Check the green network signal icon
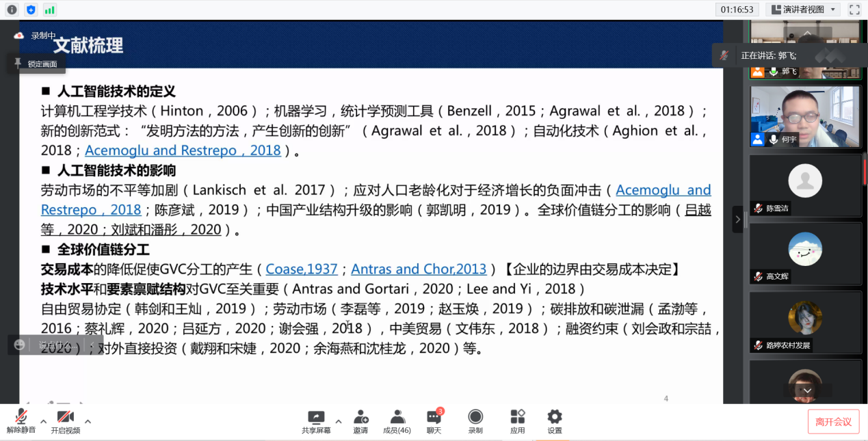The image size is (868, 441). pos(49,10)
